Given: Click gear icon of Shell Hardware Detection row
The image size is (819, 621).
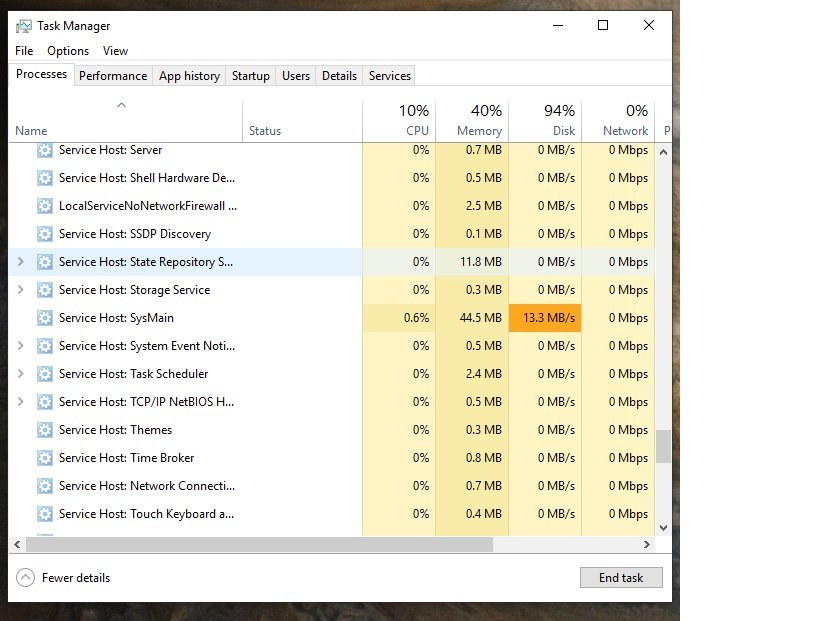Looking at the screenshot, I should click(x=45, y=178).
